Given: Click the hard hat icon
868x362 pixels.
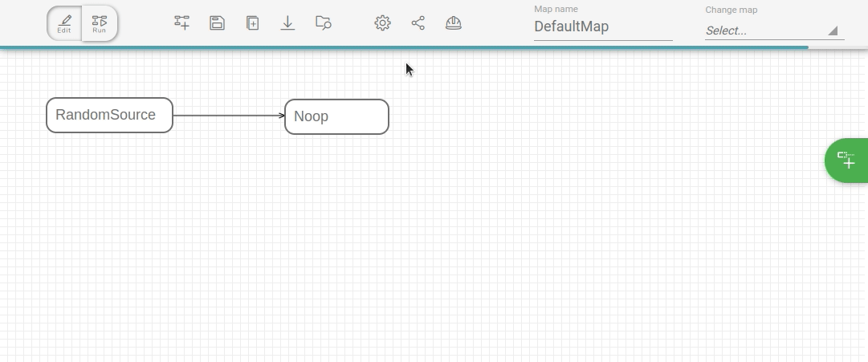Looking at the screenshot, I should tap(454, 22).
